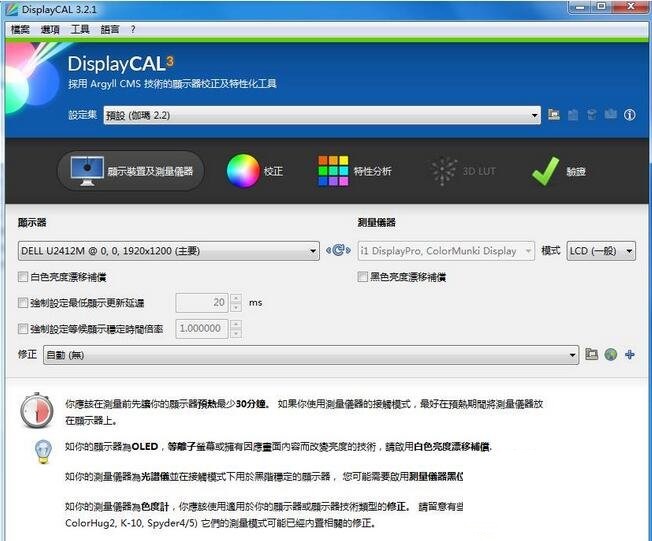Click the 3D LUT icon
The image size is (652, 541).
click(x=444, y=171)
